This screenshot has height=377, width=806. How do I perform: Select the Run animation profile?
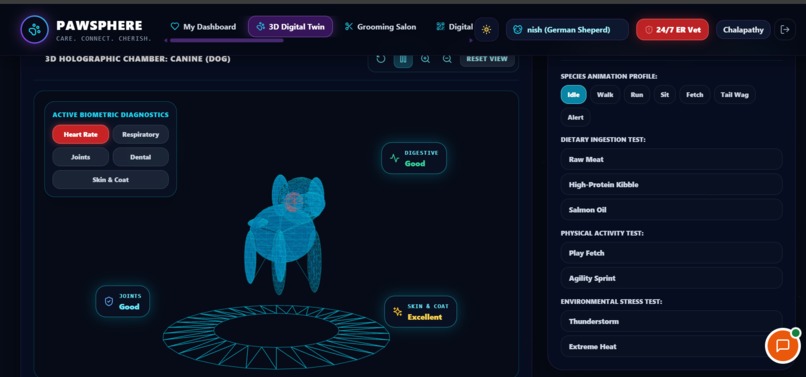(637, 95)
